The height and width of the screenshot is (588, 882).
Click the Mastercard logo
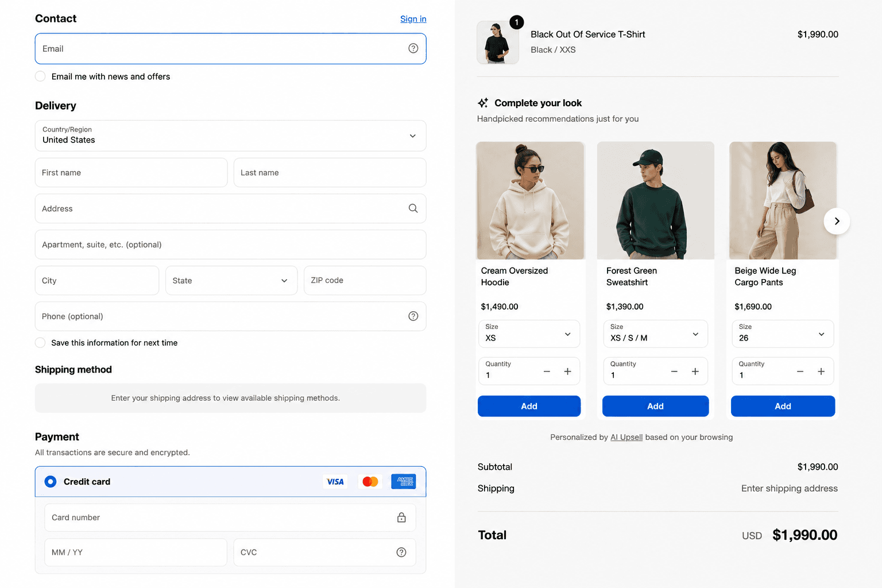click(370, 482)
